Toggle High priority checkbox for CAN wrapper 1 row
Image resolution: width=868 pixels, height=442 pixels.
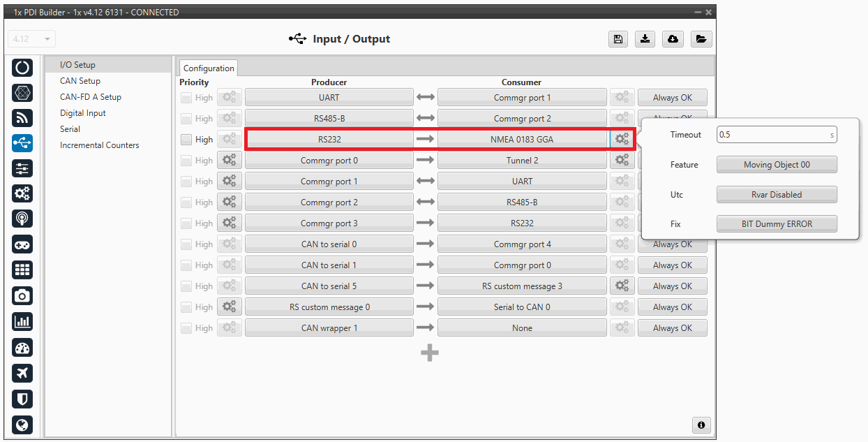click(x=186, y=328)
